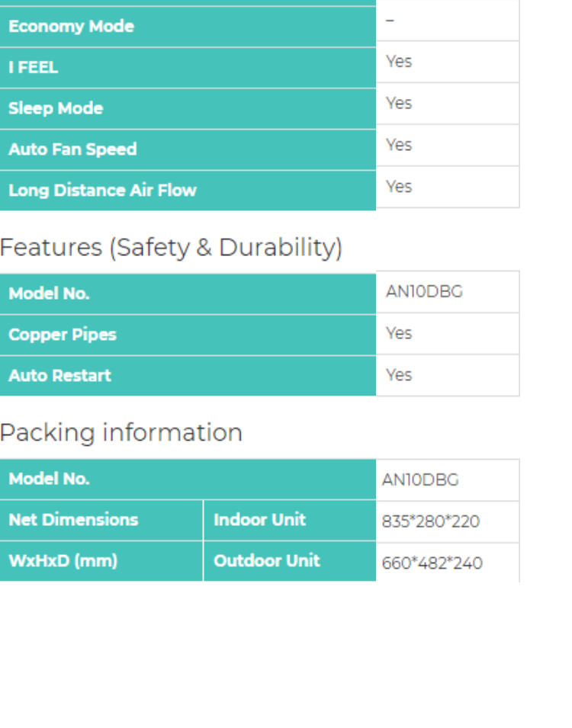Image resolution: width=572 pixels, height=728 pixels.
Task: Select the 835*280*220 dimensions value
Action: (430, 522)
